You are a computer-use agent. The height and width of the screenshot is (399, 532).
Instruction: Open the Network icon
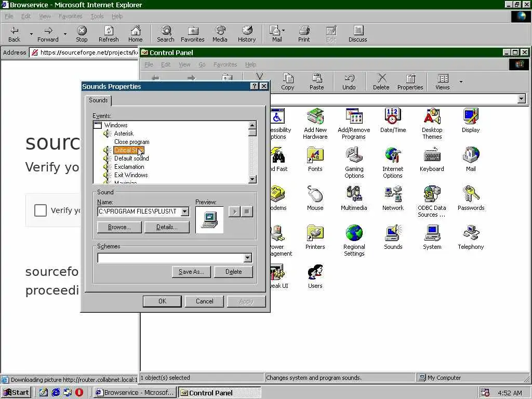point(393,198)
